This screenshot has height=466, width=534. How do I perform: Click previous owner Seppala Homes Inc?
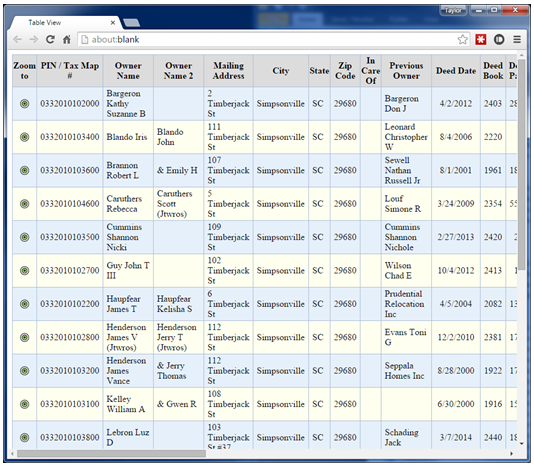406,371
